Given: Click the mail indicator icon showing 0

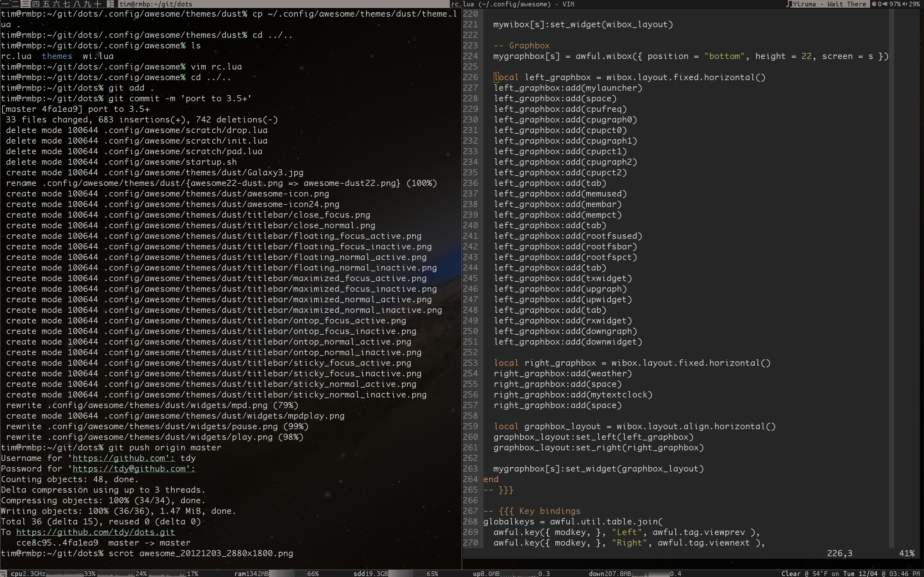Looking at the screenshot, I should (874, 4).
